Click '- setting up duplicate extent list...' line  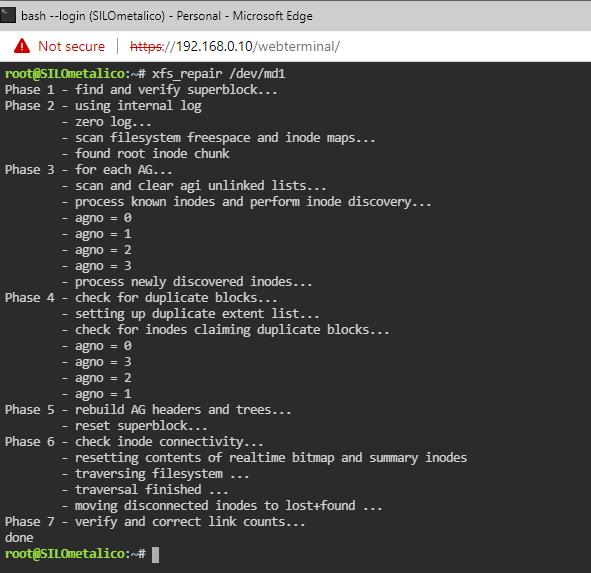click(190, 314)
